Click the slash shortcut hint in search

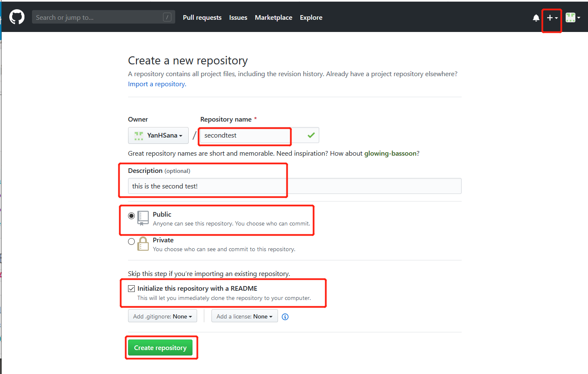[x=167, y=17]
